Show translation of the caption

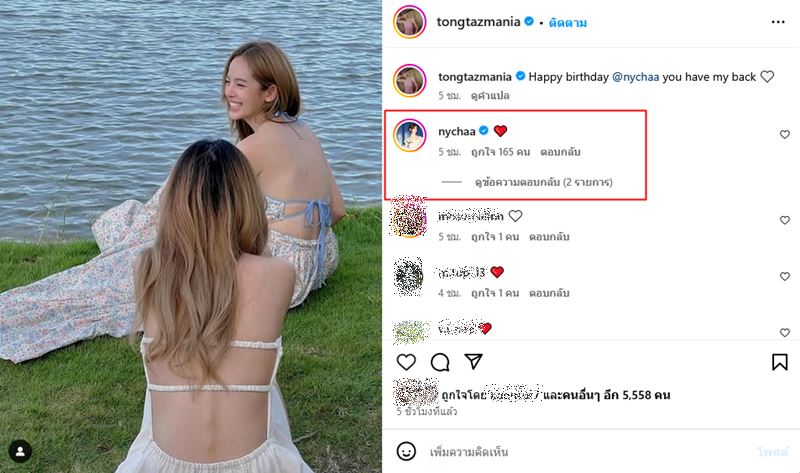(x=486, y=96)
